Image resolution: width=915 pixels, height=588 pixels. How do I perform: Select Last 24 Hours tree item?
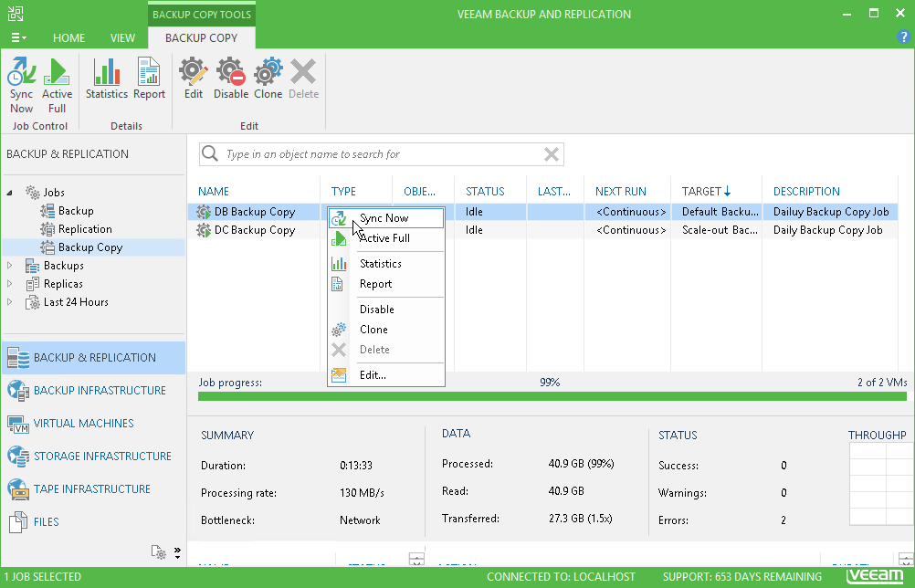click(x=76, y=301)
